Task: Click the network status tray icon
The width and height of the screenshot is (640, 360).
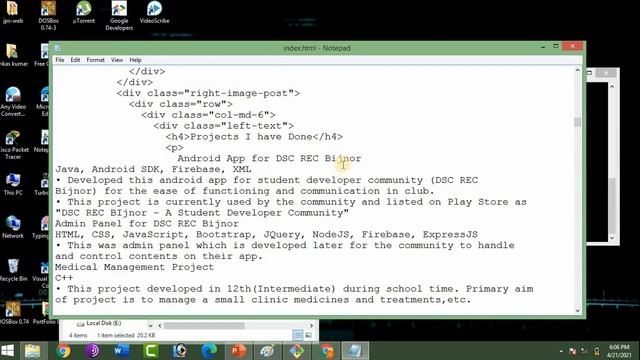Action: (584, 351)
